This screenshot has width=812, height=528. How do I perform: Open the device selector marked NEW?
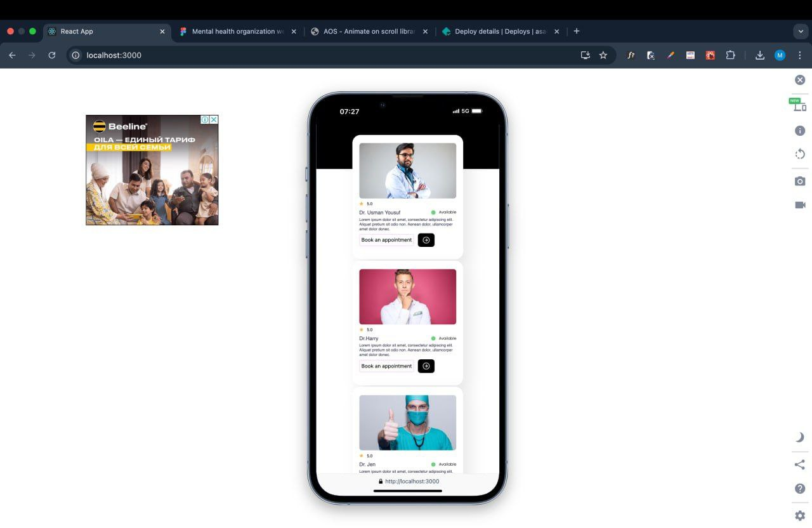click(x=799, y=105)
